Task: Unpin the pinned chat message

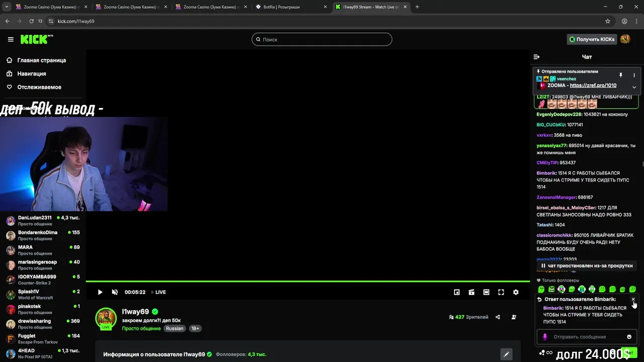Action: coord(621,75)
